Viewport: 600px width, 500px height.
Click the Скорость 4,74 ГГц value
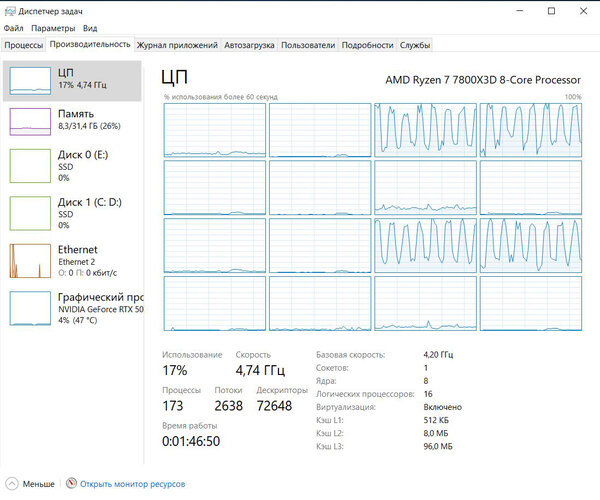[260, 370]
